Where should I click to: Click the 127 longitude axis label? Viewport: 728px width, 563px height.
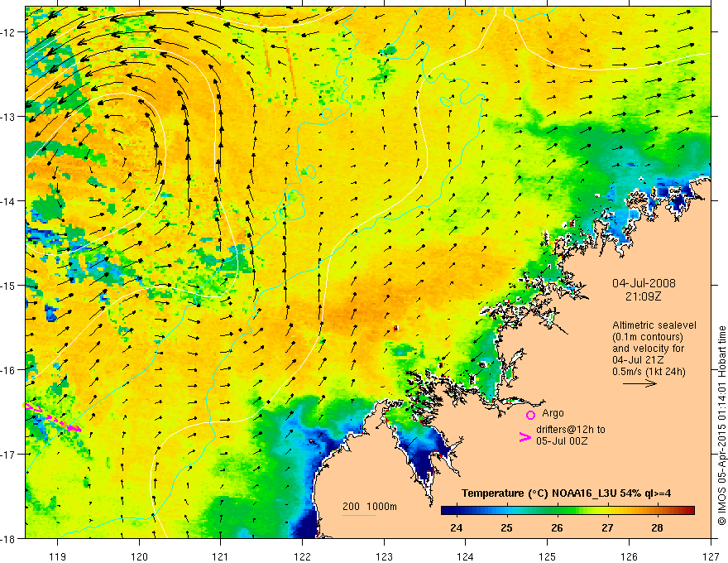[x=711, y=556]
